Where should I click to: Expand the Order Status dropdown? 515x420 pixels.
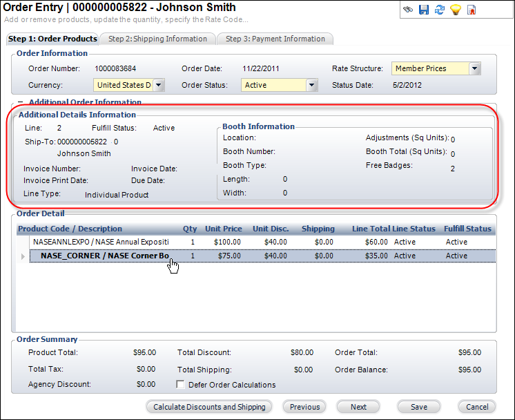(311, 85)
